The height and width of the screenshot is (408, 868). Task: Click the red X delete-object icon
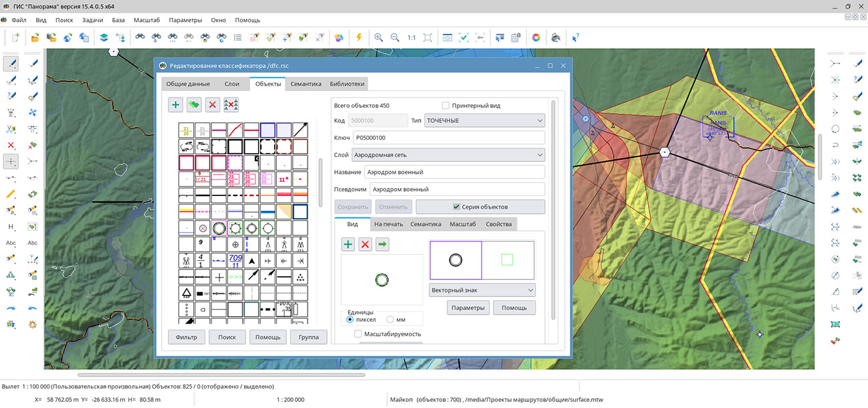click(x=212, y=104)
